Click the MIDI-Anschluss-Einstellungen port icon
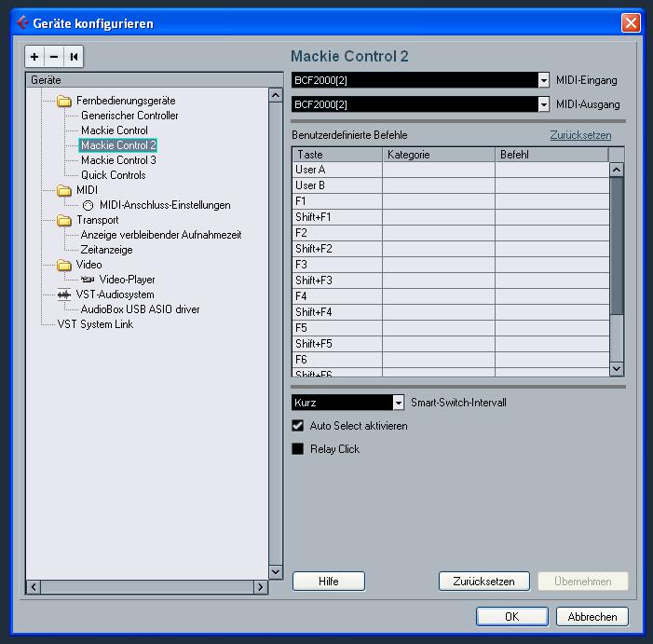Screen dimensions: 653x644 (x=88, y=205)
